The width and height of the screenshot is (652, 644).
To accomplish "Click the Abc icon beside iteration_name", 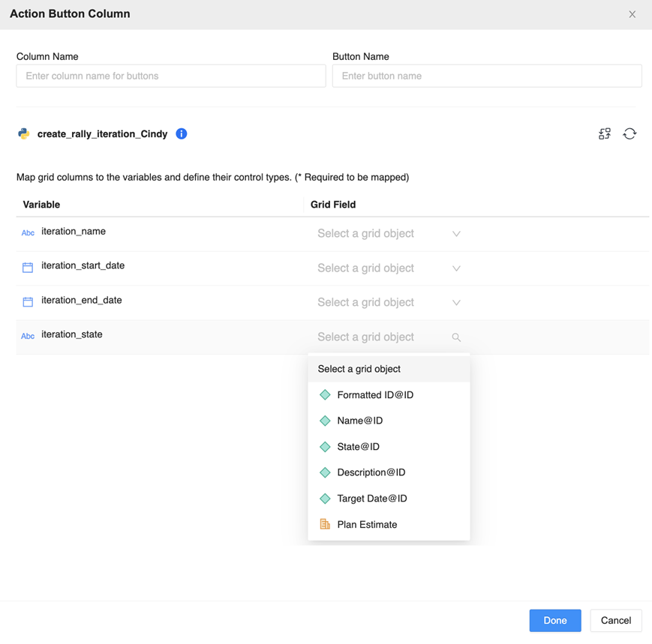I will (28, 232).
